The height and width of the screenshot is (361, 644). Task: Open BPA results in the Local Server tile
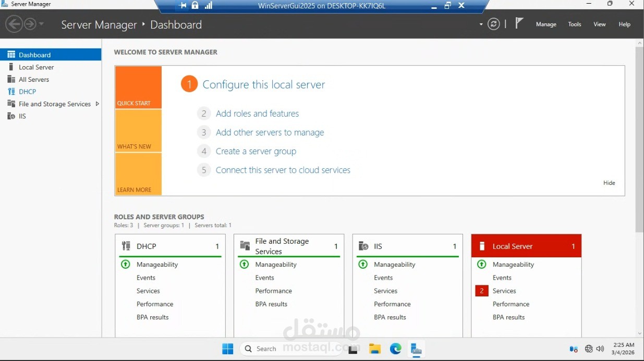click(509, 317)
